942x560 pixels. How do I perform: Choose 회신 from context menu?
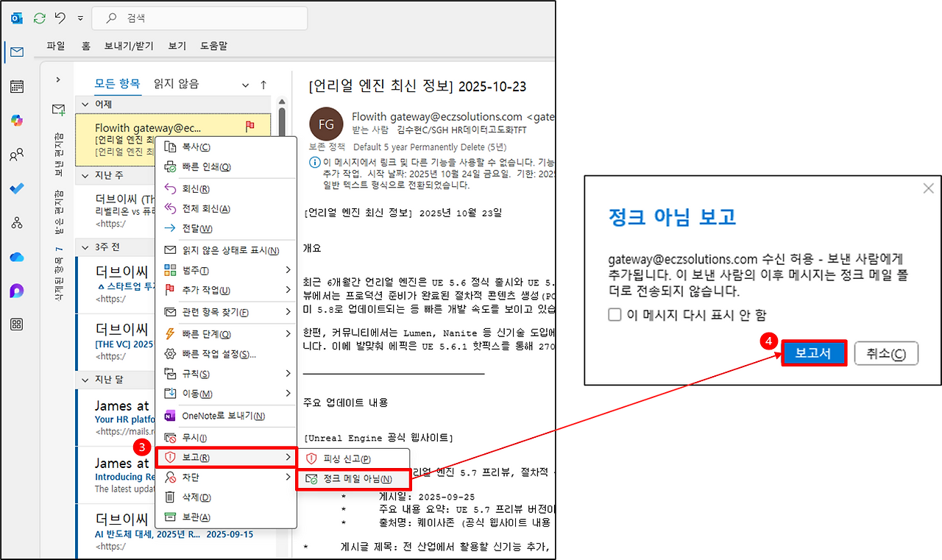point(226,189)
